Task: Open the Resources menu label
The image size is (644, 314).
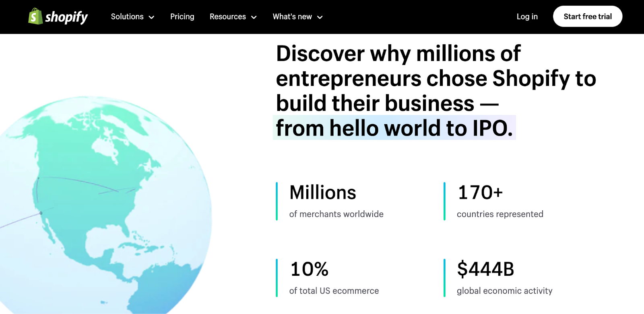Action: pyautogui.click(x=227, y=17)
